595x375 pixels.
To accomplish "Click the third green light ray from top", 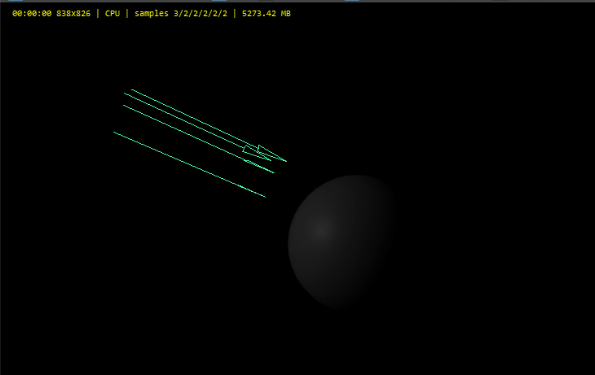I will click(198, 139).
